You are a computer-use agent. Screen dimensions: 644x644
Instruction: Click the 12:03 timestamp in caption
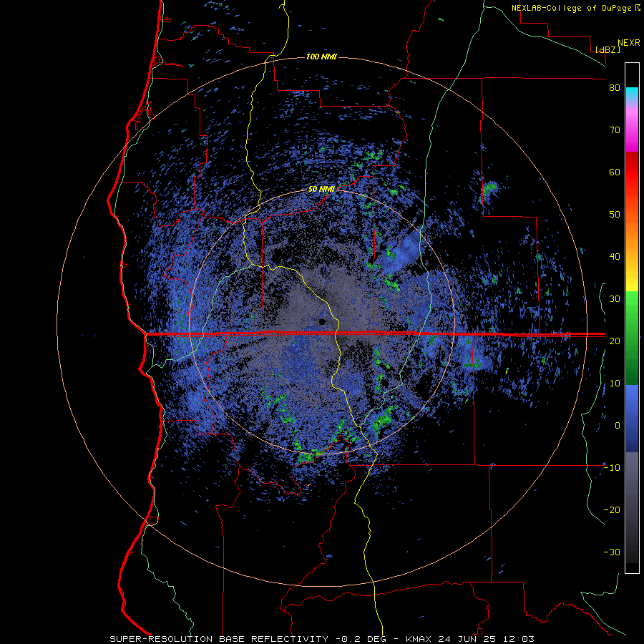(x=520, y=639)
